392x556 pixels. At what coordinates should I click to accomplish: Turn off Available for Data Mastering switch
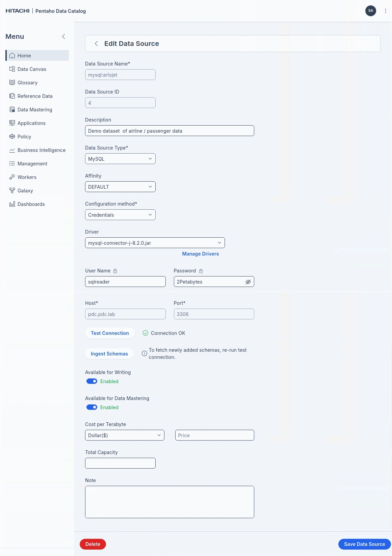(x=92, y=407)
